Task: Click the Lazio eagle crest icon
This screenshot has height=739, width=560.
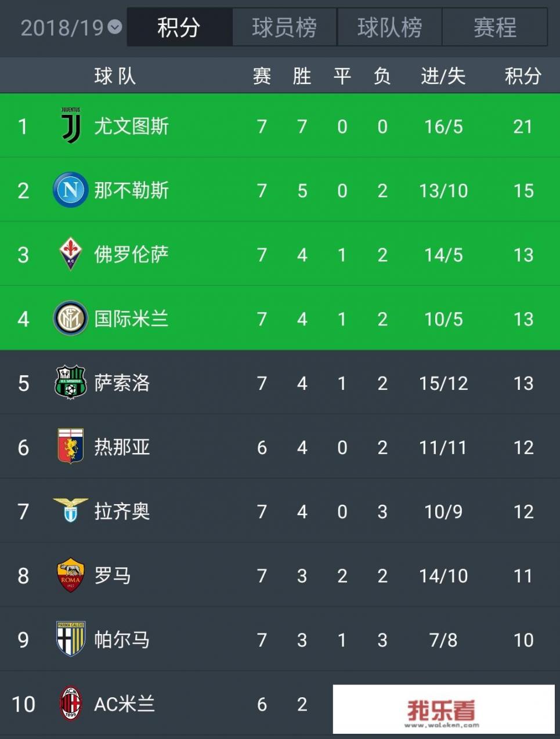Action: point(71,510)
